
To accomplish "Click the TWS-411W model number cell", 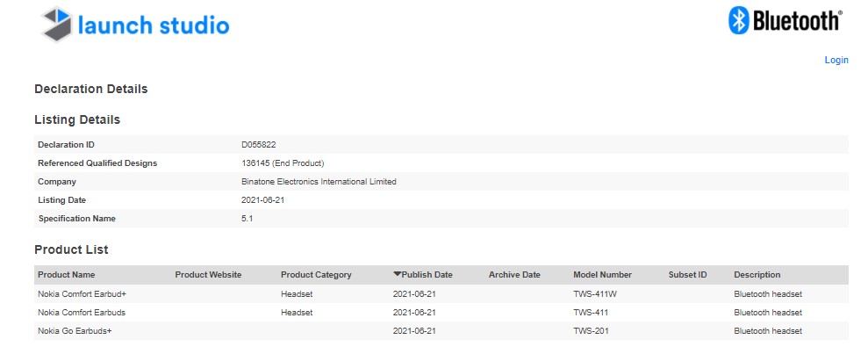I will (x=595, y=294).
